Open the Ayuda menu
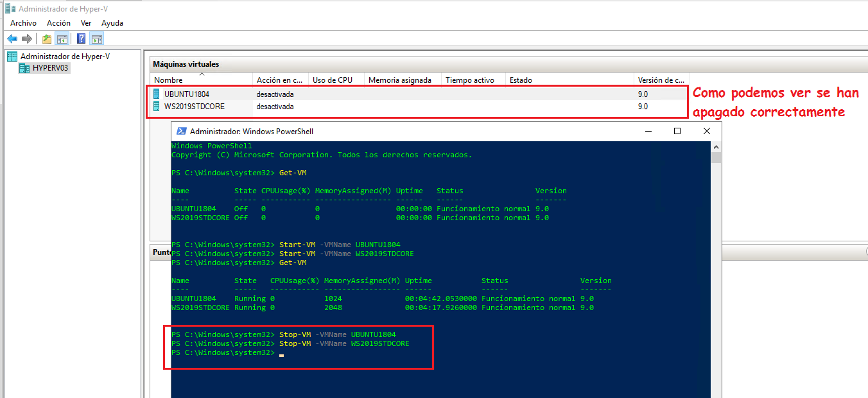 coord(112,22)
